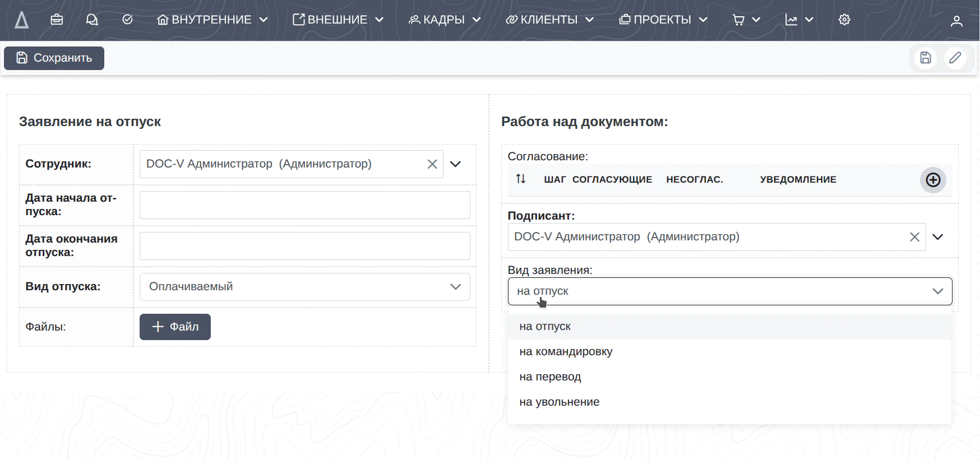Viewport: 980px width, 460px height.
Task: Select 'на увольнение' option
Action: point(729,402)
